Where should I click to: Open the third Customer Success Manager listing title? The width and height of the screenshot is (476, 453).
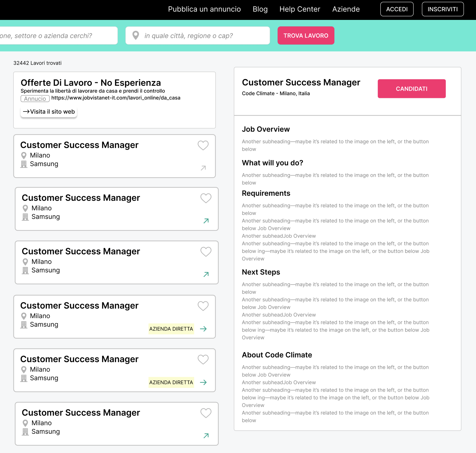point(81,251)
